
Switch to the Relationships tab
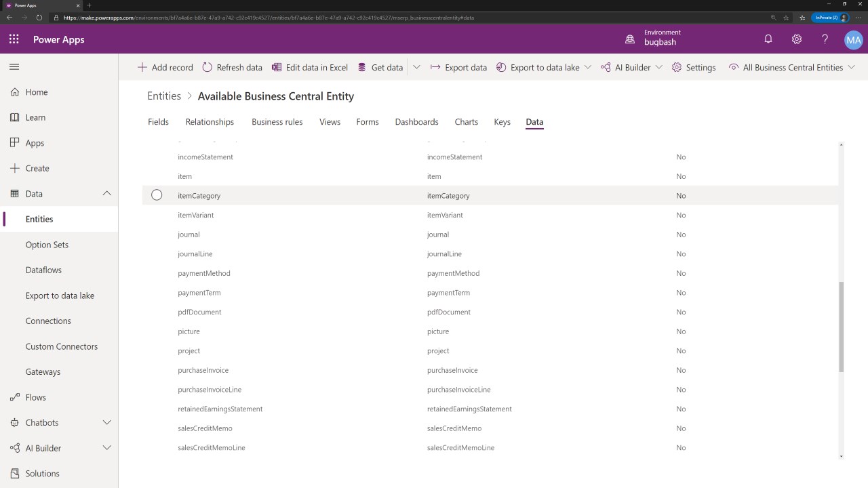pyautogui.click(x=210, y=122)
